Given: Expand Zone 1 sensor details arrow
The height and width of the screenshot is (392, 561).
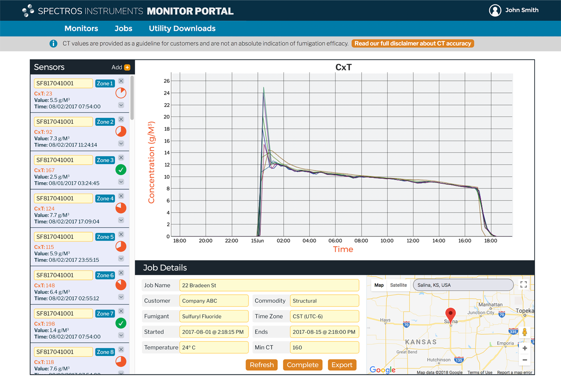Looking at the screenshot, I should click(121, 105).
